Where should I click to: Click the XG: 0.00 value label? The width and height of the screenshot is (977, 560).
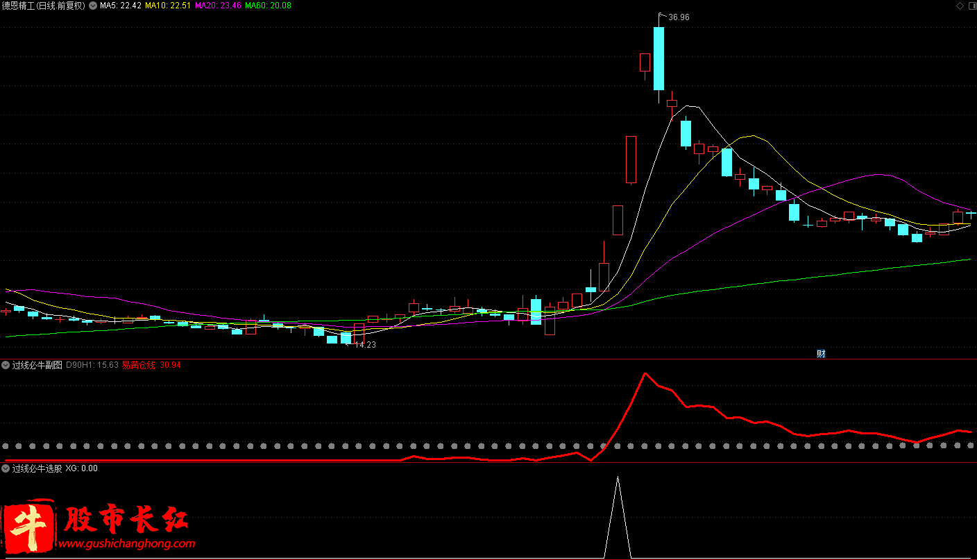point(82,468)
